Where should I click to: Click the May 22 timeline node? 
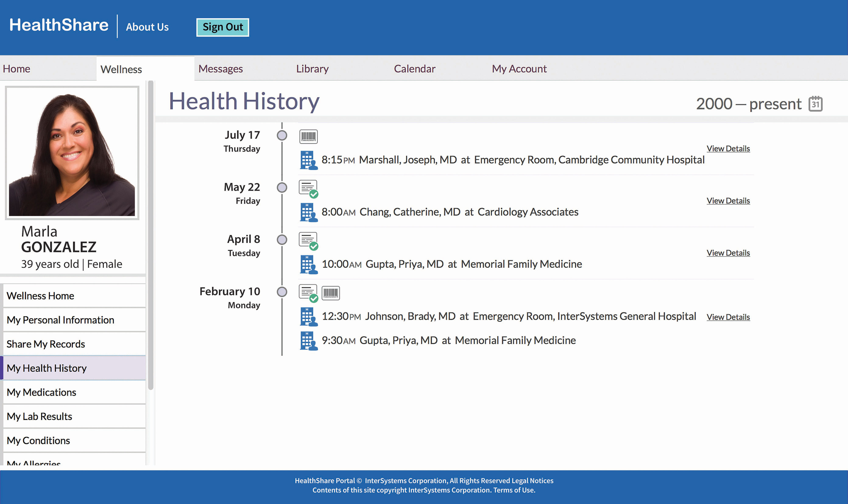[282, 188]
